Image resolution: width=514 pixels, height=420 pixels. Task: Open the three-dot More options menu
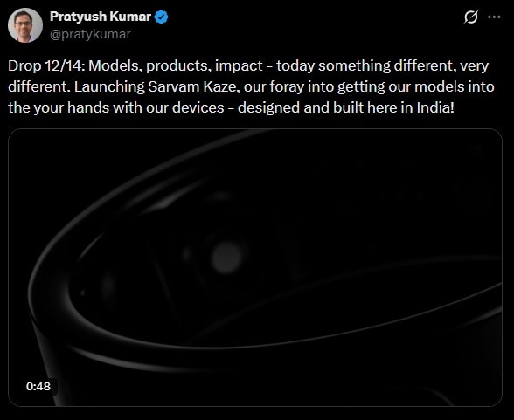pos(495,17)
